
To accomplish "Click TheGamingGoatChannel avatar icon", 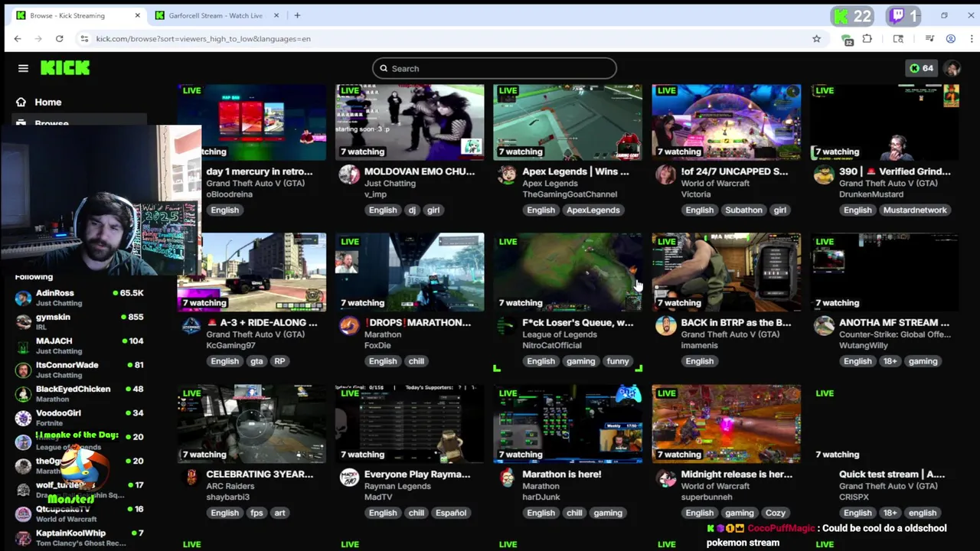I will pyautogui.click(x=507, y=174).
